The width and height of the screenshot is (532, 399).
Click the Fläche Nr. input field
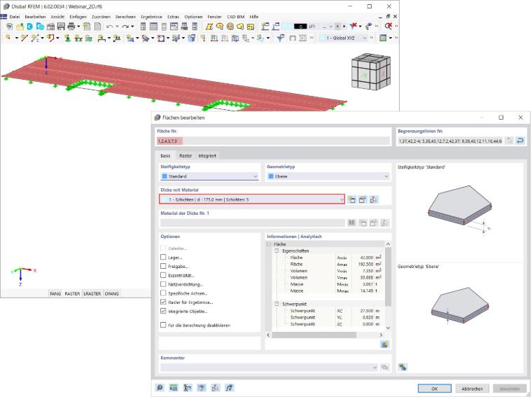coord(274,141)
